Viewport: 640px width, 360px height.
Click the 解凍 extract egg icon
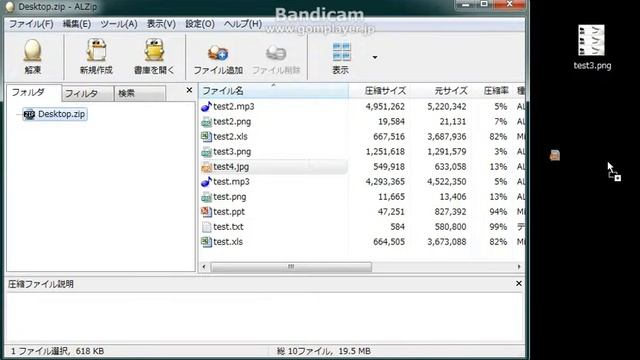tap(33, 51)
